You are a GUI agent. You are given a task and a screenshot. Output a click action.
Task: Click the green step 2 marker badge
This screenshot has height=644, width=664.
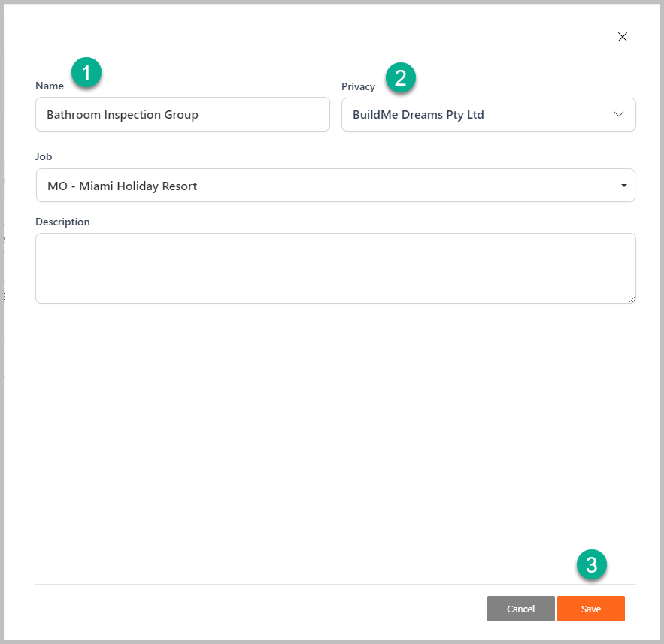(400, 77)
